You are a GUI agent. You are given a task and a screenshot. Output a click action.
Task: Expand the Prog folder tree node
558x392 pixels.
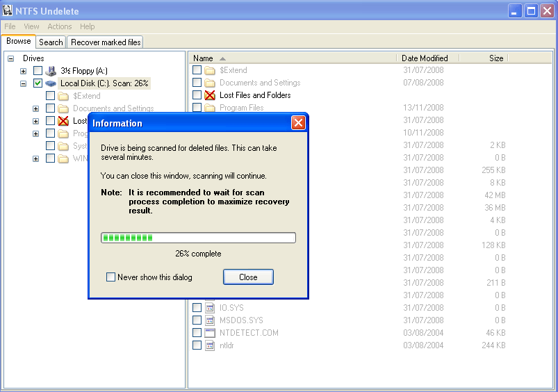[35, 134]
